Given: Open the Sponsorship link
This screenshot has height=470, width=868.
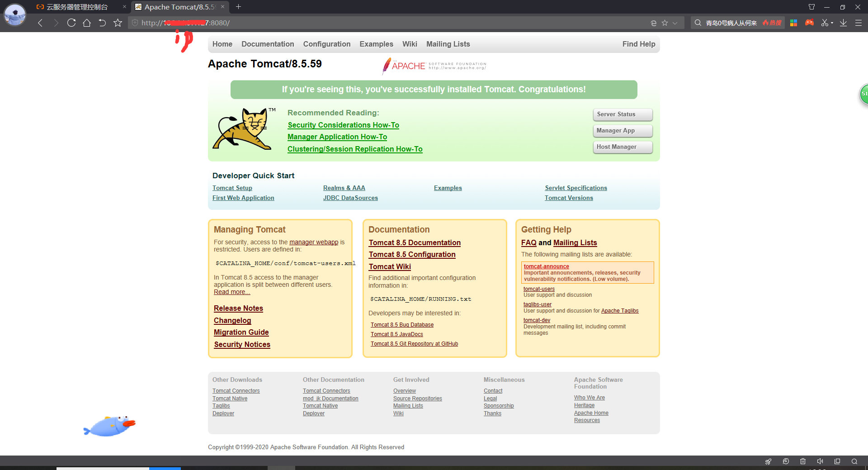Looking at the screenshot, I should pyautogui.click(x=499, y=406).
